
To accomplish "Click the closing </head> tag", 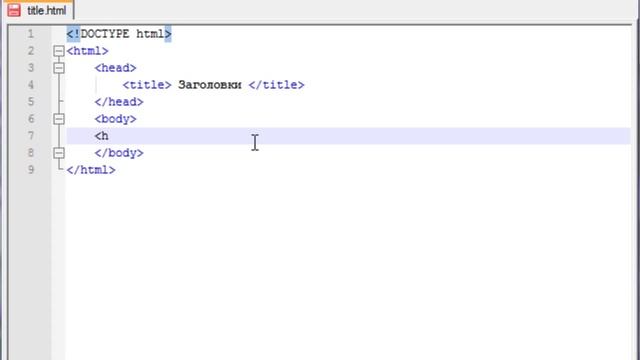I will 119,102.
